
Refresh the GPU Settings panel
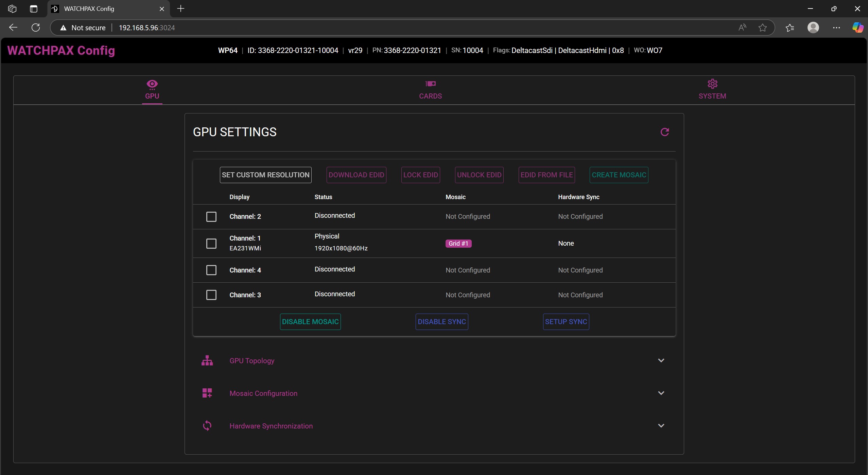pos(664,132)
